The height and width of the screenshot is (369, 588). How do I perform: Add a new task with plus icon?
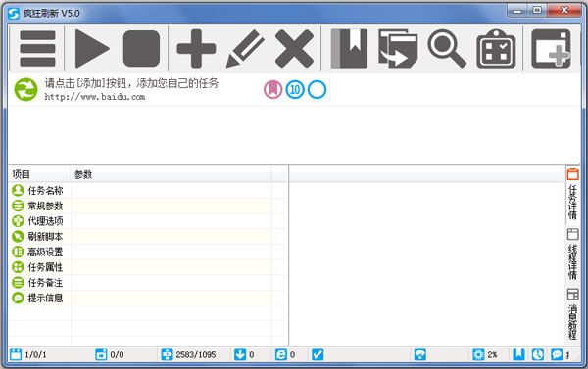click(196, 49)
